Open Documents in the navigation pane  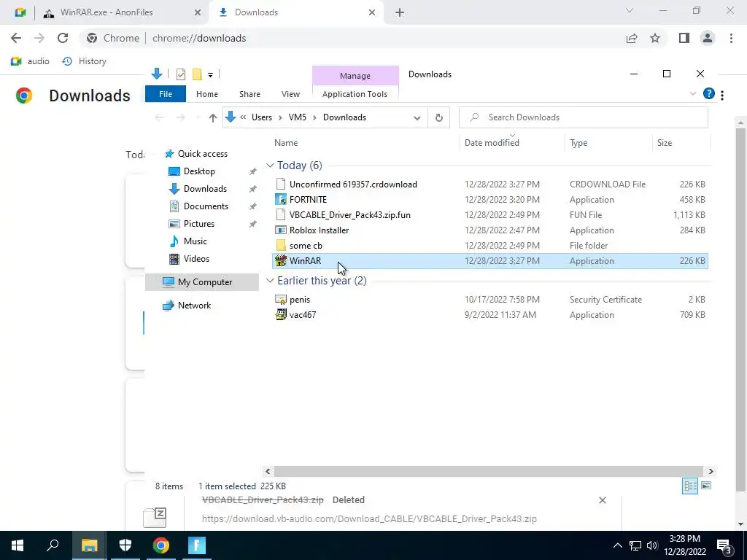tap(206, 206)
